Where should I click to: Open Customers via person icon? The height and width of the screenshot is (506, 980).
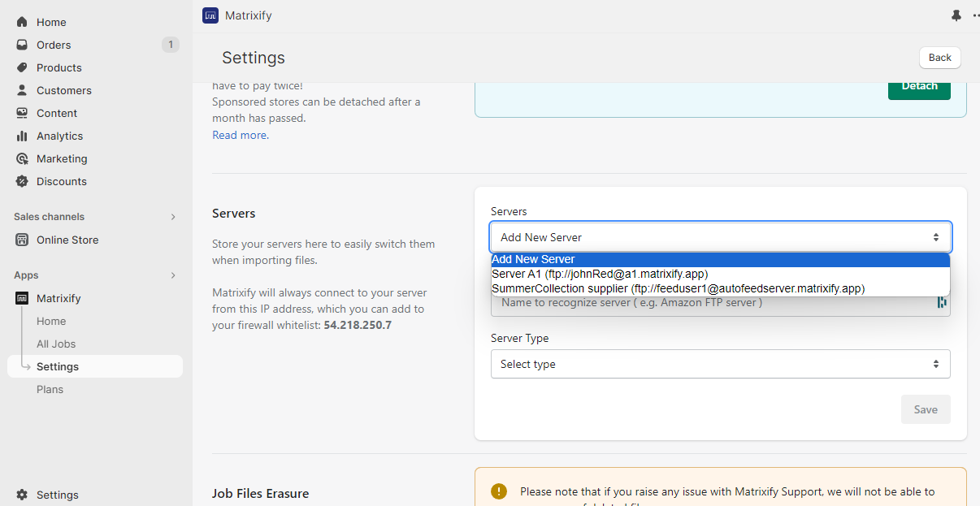pyautogui.click(x=22, y=90)
